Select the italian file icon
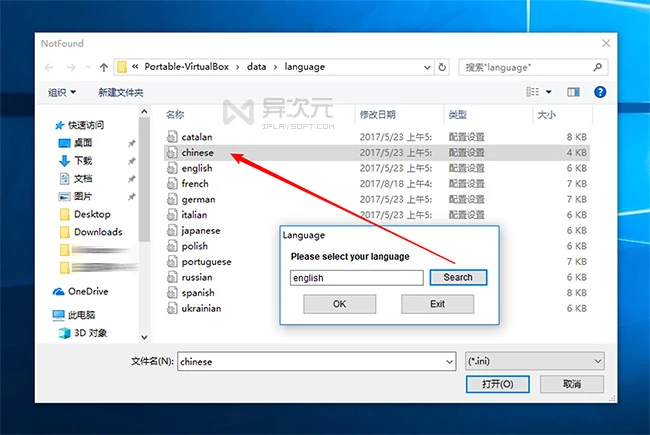Image resolution: width=650 pixels, height=435 pixels. [172, 214]
